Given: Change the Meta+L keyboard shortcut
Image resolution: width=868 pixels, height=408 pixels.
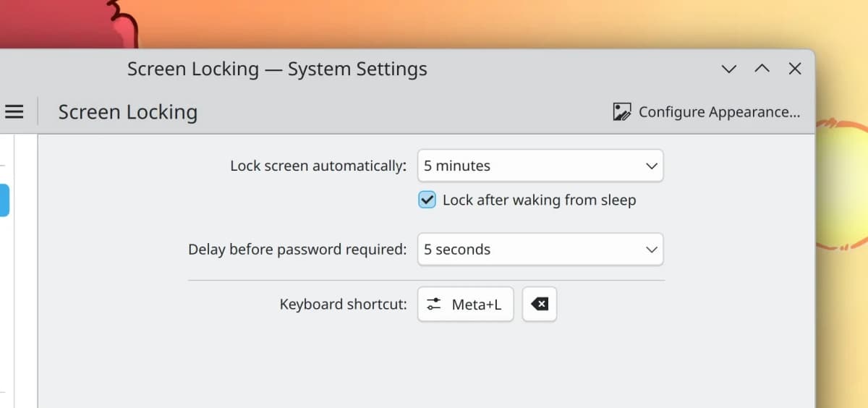Looking at the screenshot, I should point(466,305).
